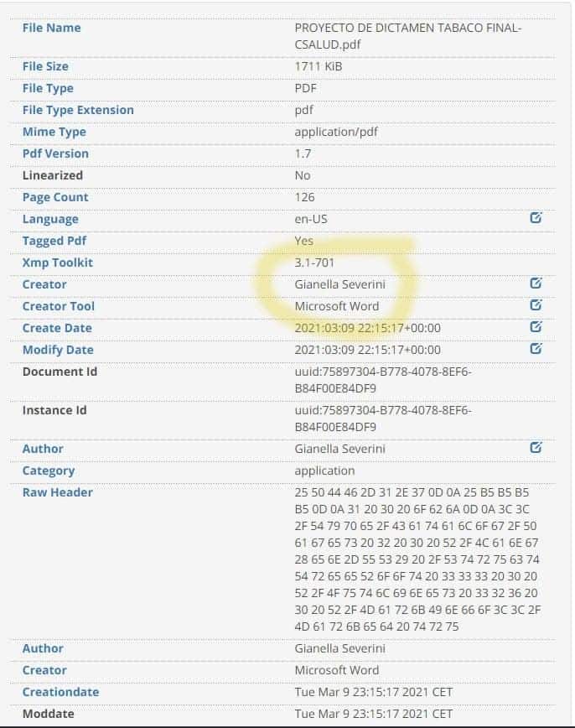Image resolution: width=575 pixels, height=728 pixels.
Task: Click edit icon beside Author row
Action: tap(536, 447)
